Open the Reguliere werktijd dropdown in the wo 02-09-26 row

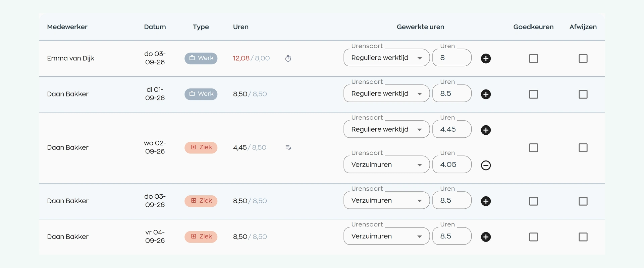coord(387,129)
